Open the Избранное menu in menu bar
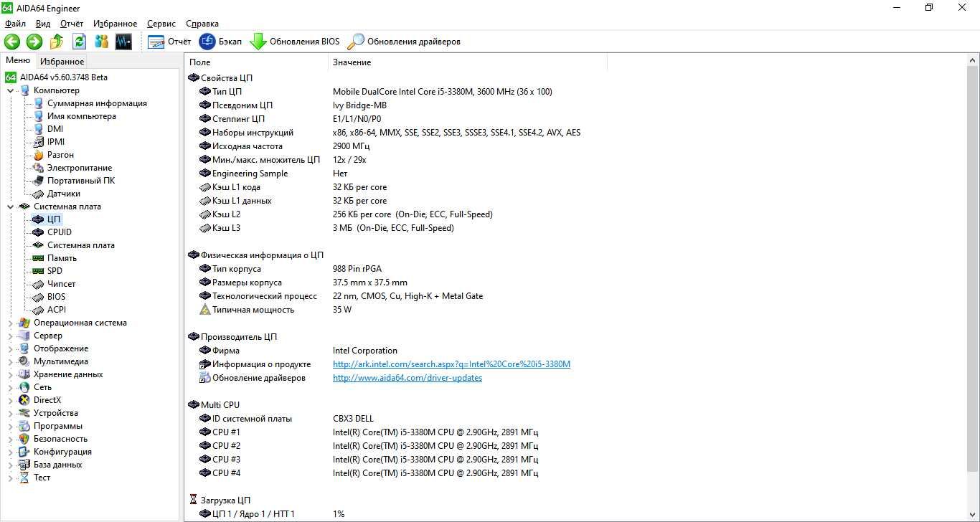 coord(115,24)
